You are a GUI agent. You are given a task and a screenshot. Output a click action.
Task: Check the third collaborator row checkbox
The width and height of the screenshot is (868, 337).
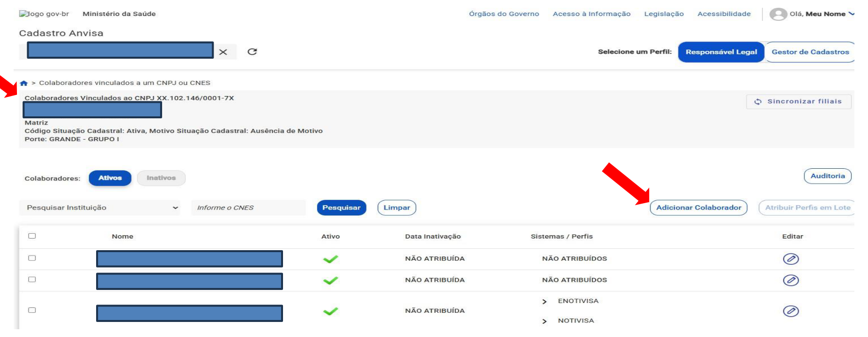[x=32, y=310]
